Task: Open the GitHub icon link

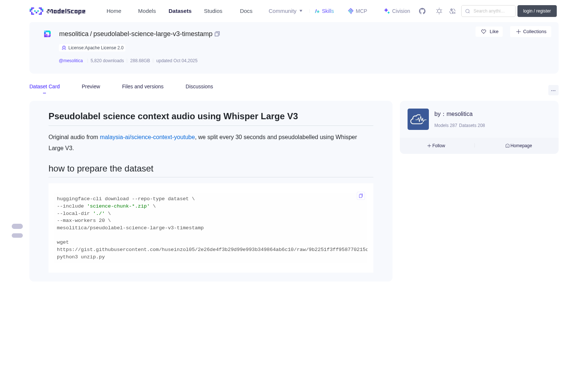Action: [x=422, y=11]
